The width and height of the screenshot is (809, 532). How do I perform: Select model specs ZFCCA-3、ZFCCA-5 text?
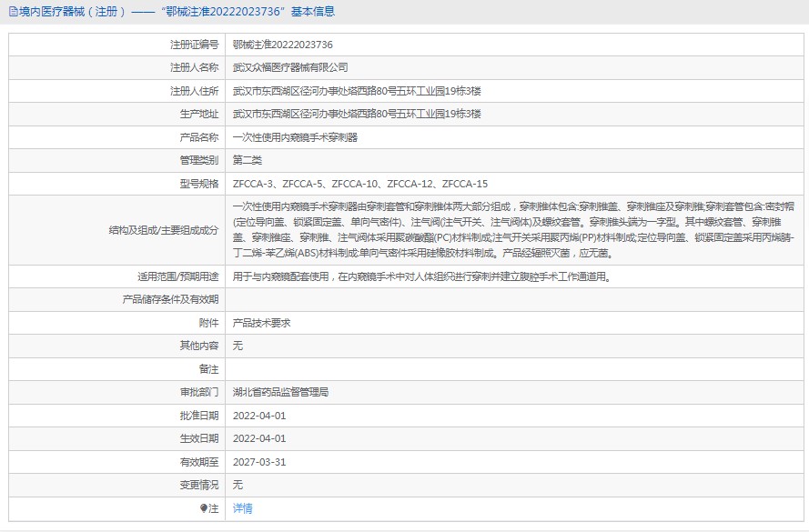360,184
